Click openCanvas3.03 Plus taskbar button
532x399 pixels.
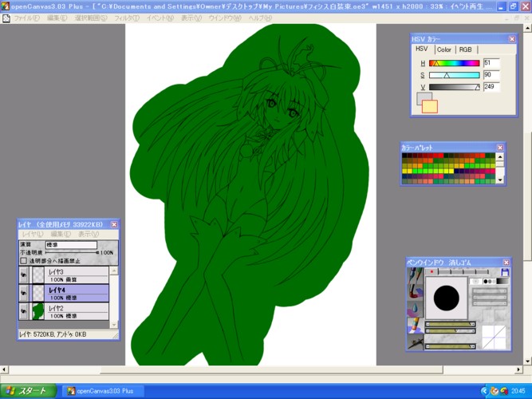pyautogui.click(x=104, y=391)
